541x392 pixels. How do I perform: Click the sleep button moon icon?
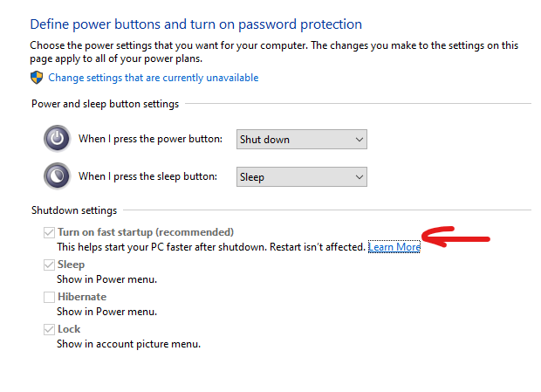click(x=57, y=176)
